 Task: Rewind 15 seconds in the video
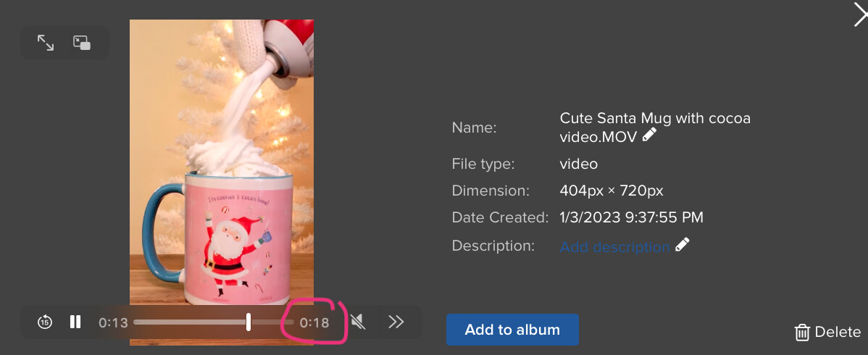45,321
